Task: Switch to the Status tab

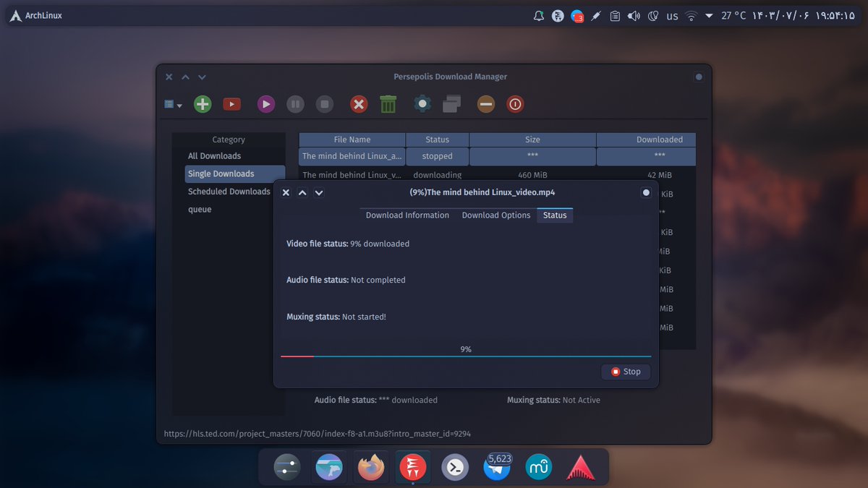Action: (555, 215)
